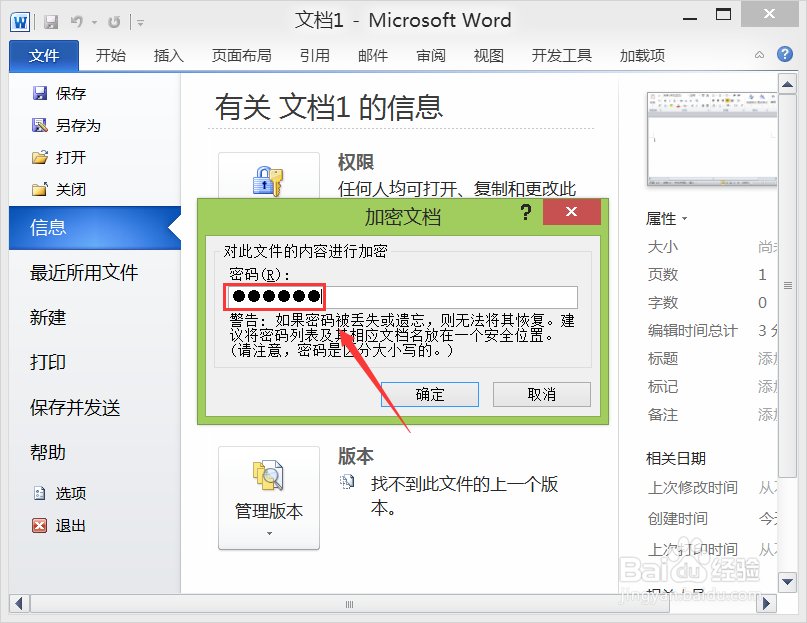
Task: Click the 标题 property row
Action: tap(712, 358)
